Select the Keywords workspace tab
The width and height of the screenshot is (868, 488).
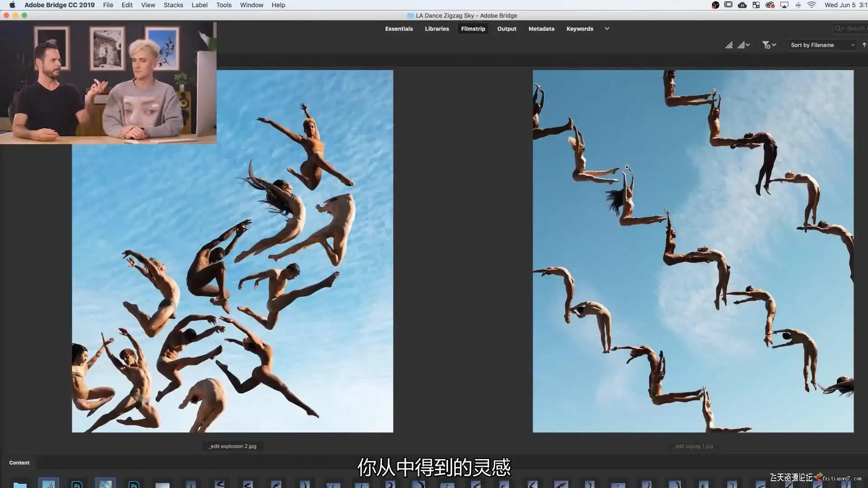(580, 28)
